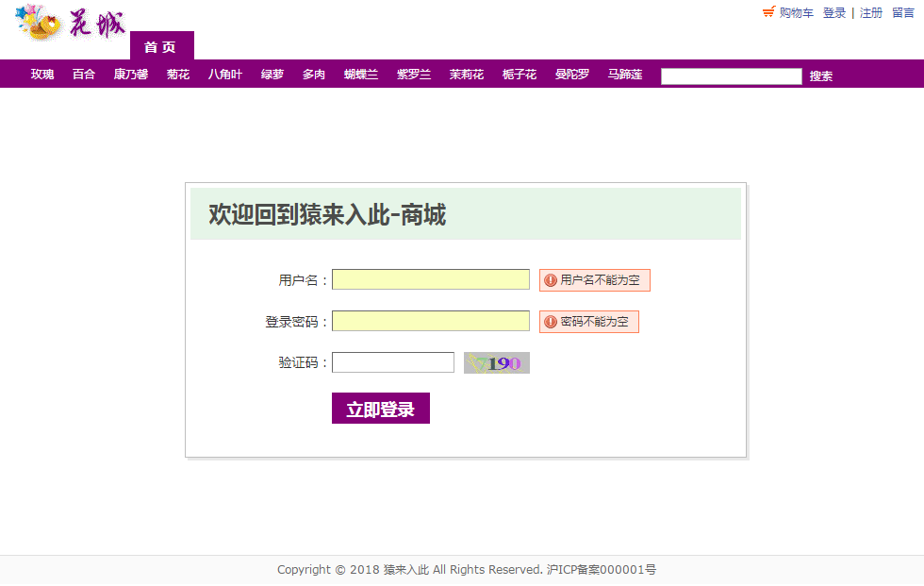The height and width of the screenshot is (586, 924).
Task: Open the 留言 message link
Action: coord(903,13)
